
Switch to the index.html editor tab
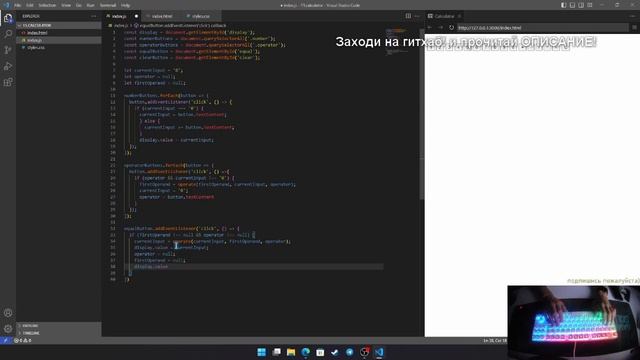pos(162,16)
